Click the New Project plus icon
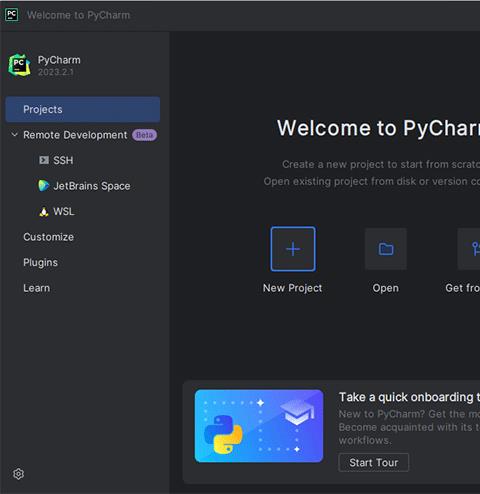 click(293, 249)
